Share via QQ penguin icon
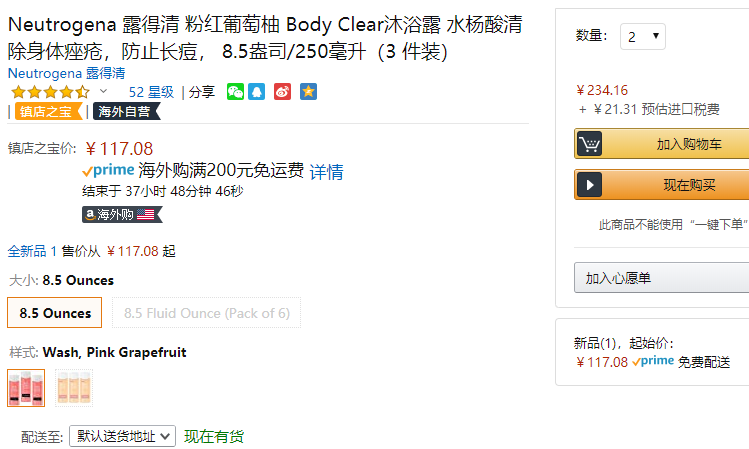 click(257, 91)
